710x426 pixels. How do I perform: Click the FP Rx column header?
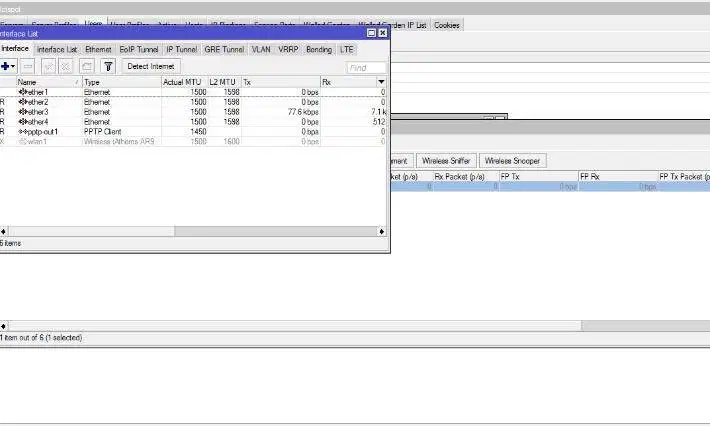click(618, 177)
